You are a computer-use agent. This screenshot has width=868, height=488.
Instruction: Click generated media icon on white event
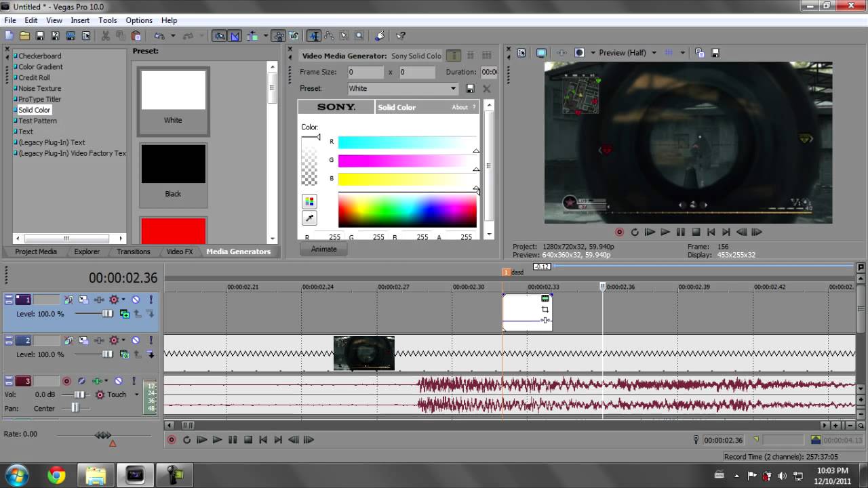[x=545, y=299]
